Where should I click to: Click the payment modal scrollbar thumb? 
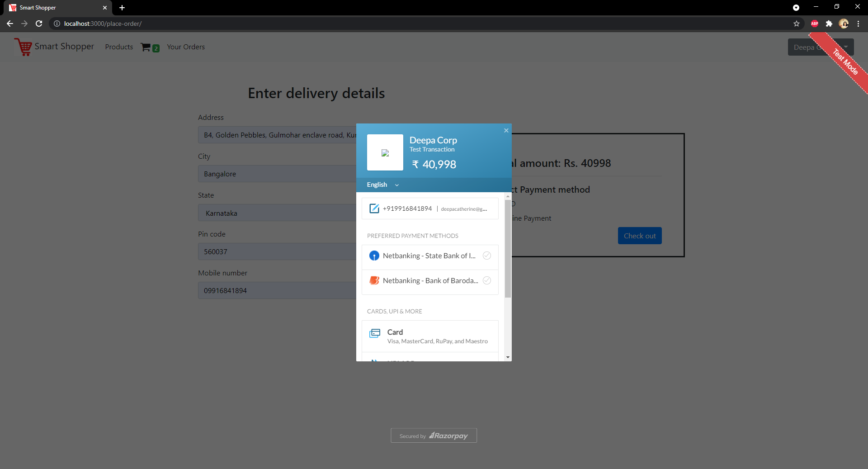[x=508, y=248]
